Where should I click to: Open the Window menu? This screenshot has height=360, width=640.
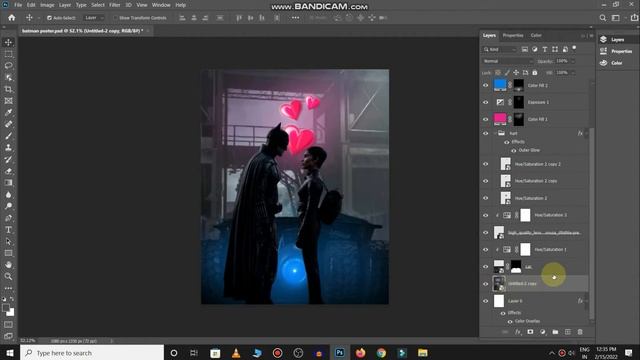pos(161,5)
